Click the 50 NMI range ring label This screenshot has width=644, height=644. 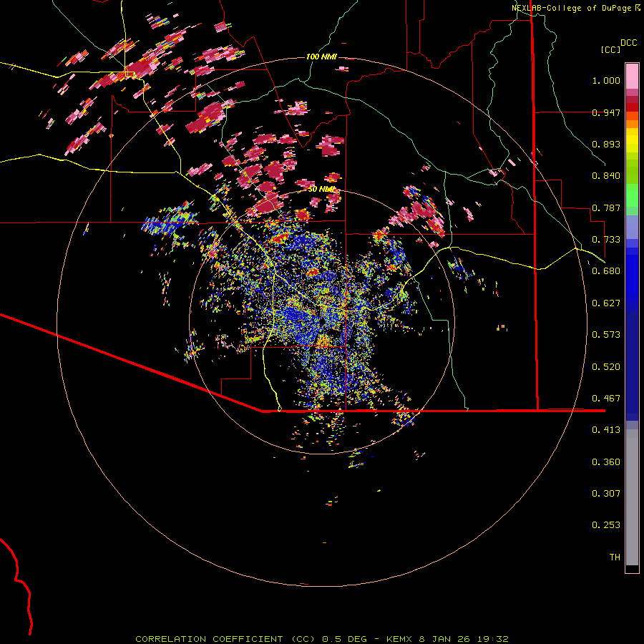tap(321, 190)
